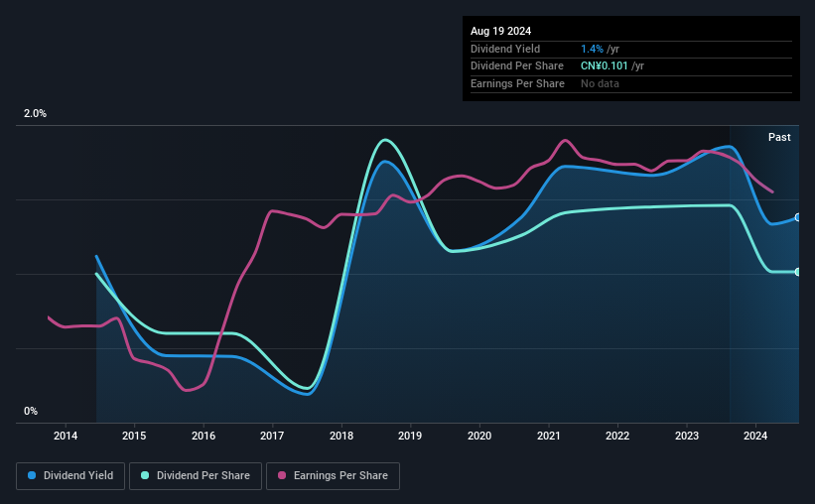Click the 2.0% y-axis label
815x504 pixels.
click(x=35, y=113)
